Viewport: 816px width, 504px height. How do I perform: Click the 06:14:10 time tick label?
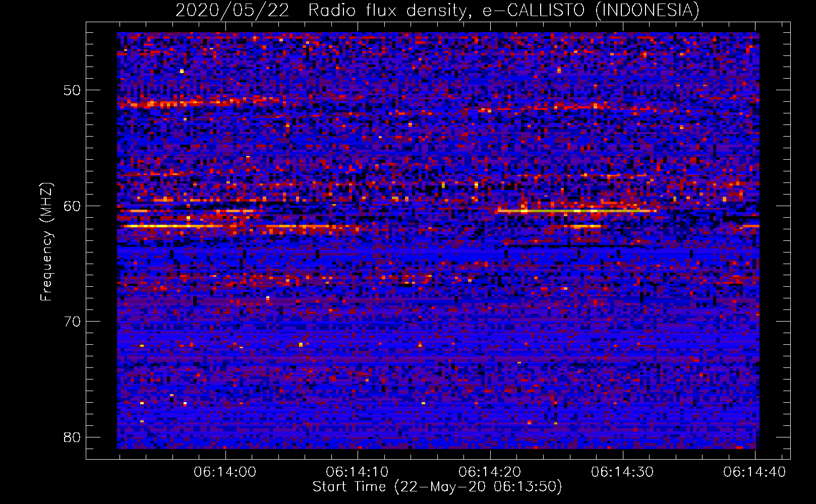tap(358, 472)
